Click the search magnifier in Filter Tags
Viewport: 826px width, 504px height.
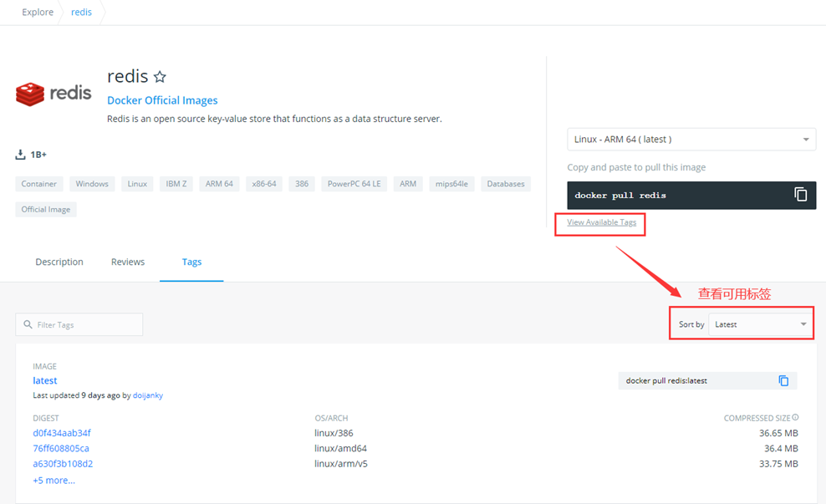tap(28, 324)
